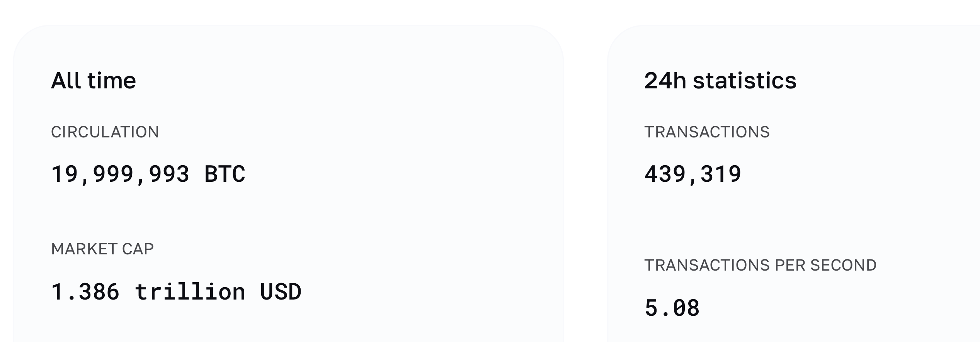Select the CIRCULATION label

[x=105, y=132]
